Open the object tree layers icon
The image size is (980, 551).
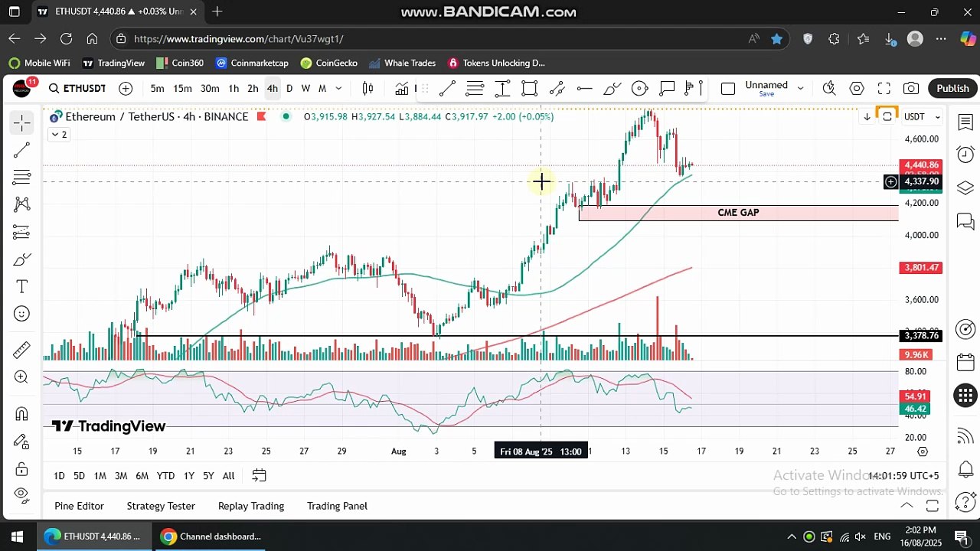(x=965, y=187)
